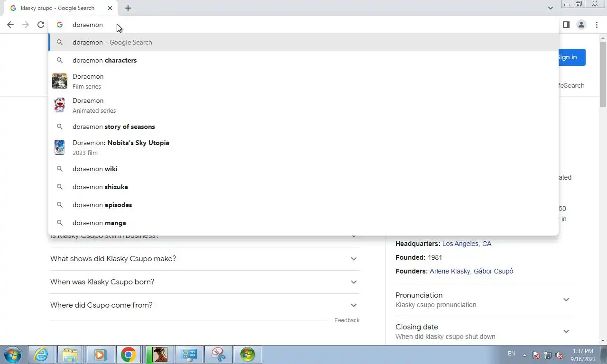Click the Google icon in the address bar

point(60,25)
